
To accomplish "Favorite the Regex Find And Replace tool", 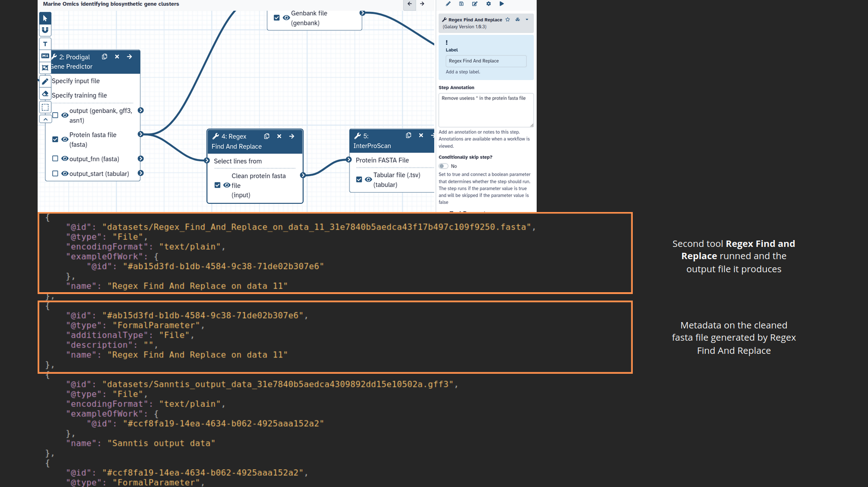I will tap(508, 19).
